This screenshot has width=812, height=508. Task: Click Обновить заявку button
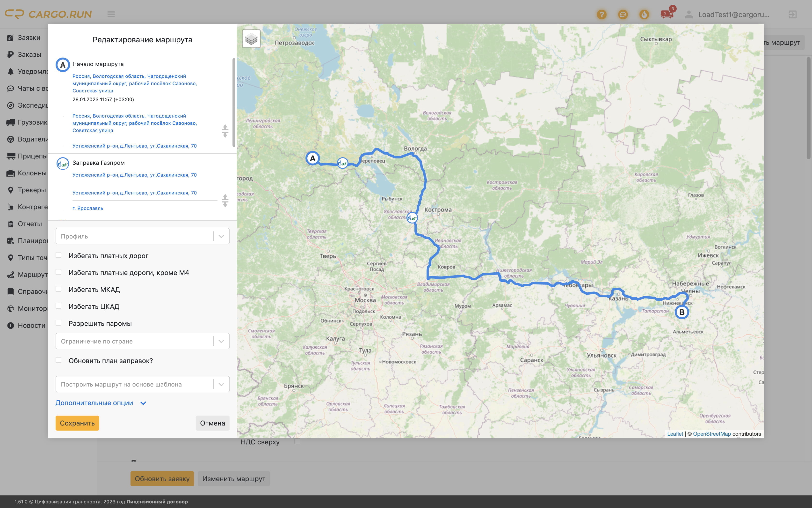pyautogui.click(x=162, y=479)
